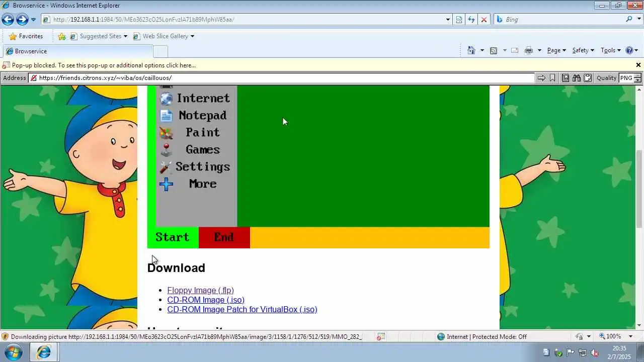
Task: Click the Browservice bookmark icon
Action: [x=552, y=78]
